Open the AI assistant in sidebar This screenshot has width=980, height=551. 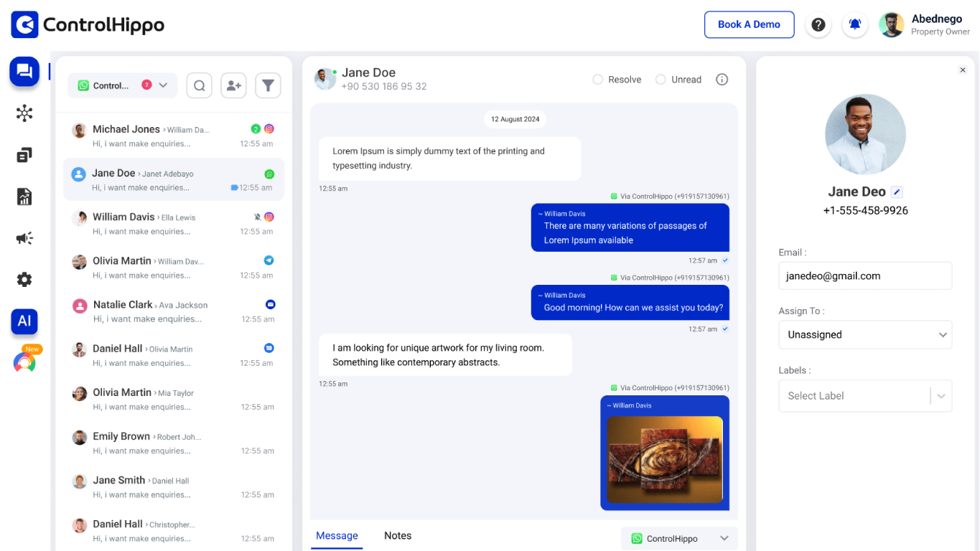[x=24, y=321]
